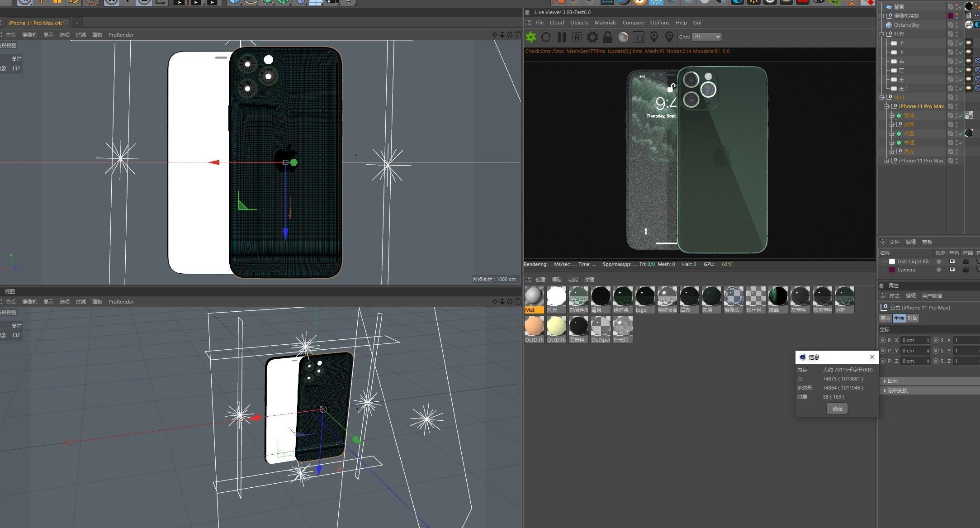Image resolution: width=980 pixels, height=528 pixels.
Task: Restart render with the circular arrow icon
Action: click(546, 37)
